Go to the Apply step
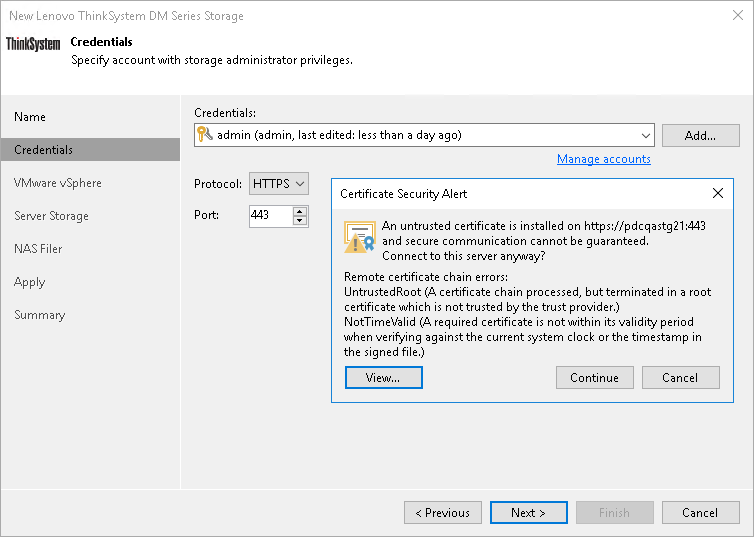Image resolution: width=754 pixels, height=537 pixels. [29, 282]
